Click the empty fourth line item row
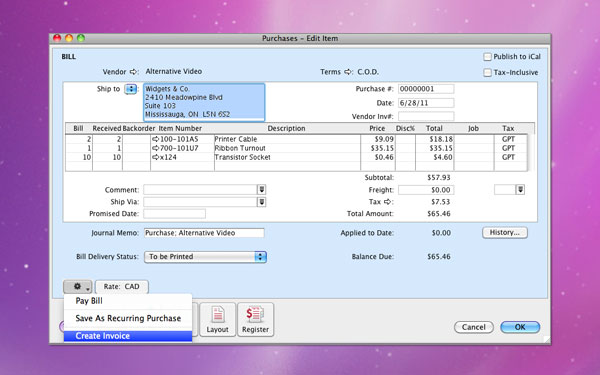 click(297, 166)
